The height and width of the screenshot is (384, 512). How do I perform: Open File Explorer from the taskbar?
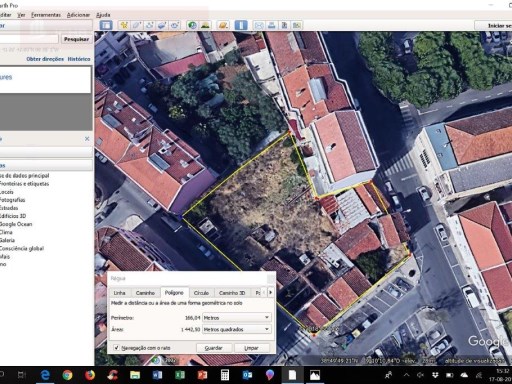(135, 375)
